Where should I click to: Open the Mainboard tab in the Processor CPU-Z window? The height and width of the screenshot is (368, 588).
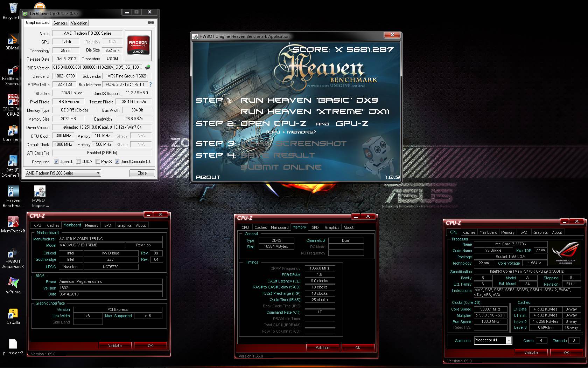pyautogui.click(x=488, y=232)
